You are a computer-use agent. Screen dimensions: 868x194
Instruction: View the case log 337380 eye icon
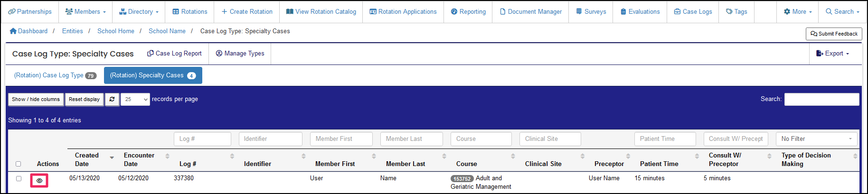tap(39, 181)
